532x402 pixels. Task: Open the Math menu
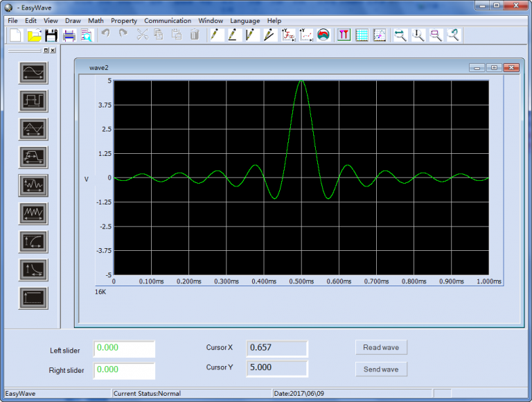pos(96,21)
